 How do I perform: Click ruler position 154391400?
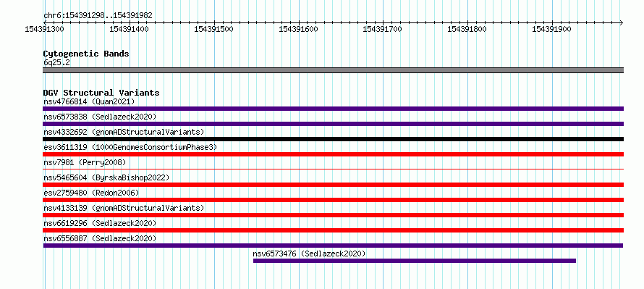(129, 29)
